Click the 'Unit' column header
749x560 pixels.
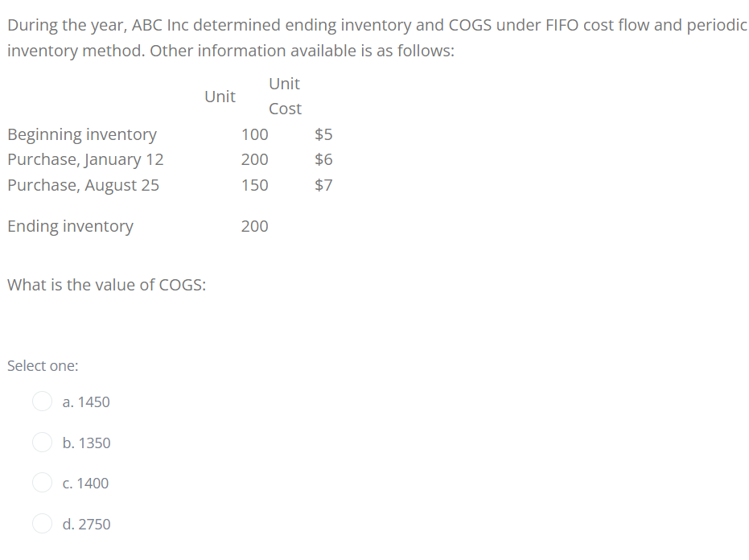coord(220,96)
